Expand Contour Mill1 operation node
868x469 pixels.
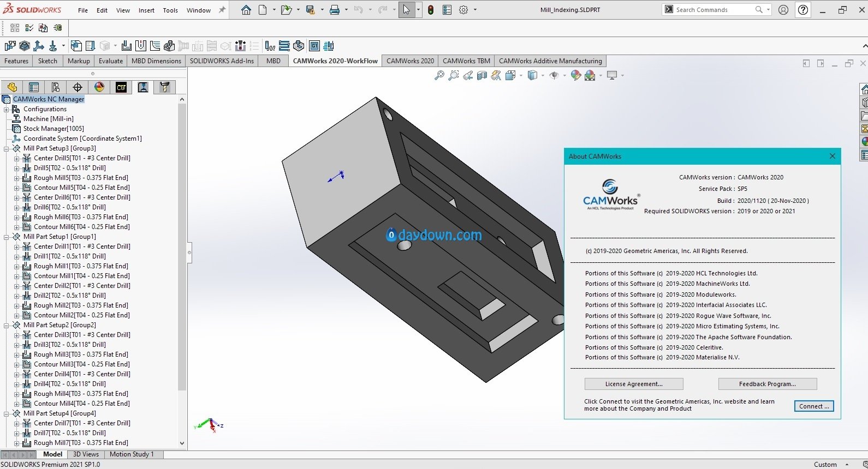pos(16,276)
